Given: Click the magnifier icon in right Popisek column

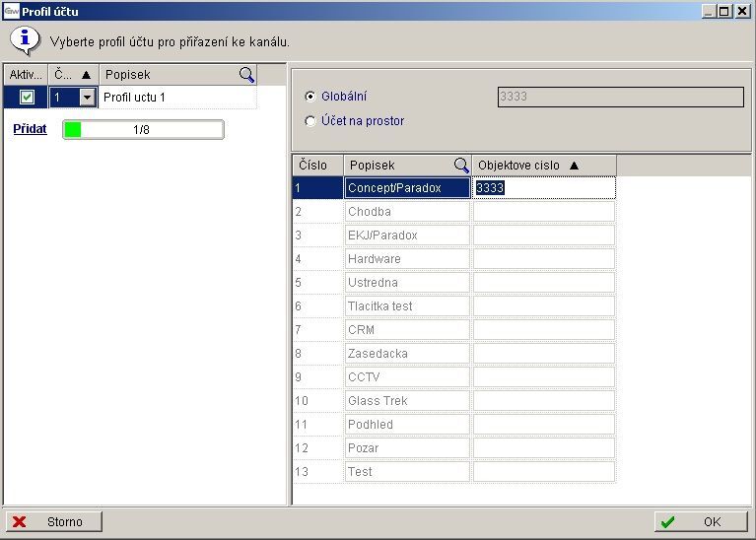Looking at the screenshot, I should (x=460, y=166).
